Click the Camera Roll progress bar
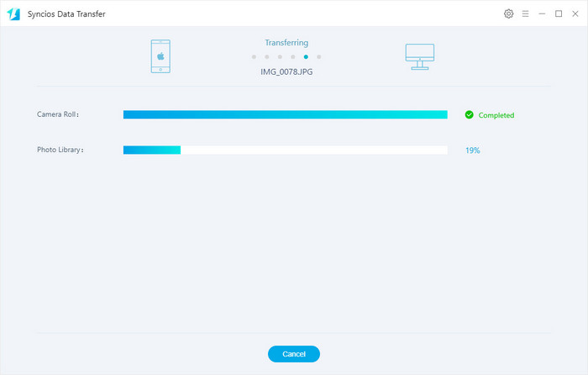The width and height of the screenshot is (588, 375). [286, 114]
